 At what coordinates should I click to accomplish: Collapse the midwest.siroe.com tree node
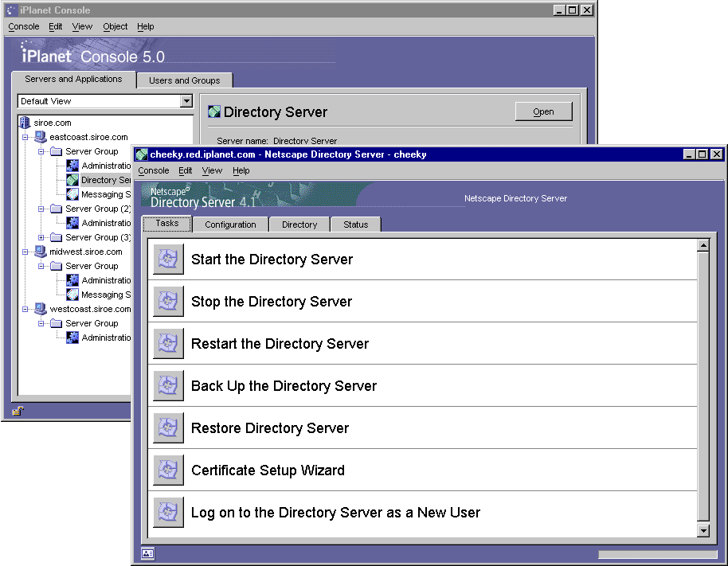pos(25,252)
